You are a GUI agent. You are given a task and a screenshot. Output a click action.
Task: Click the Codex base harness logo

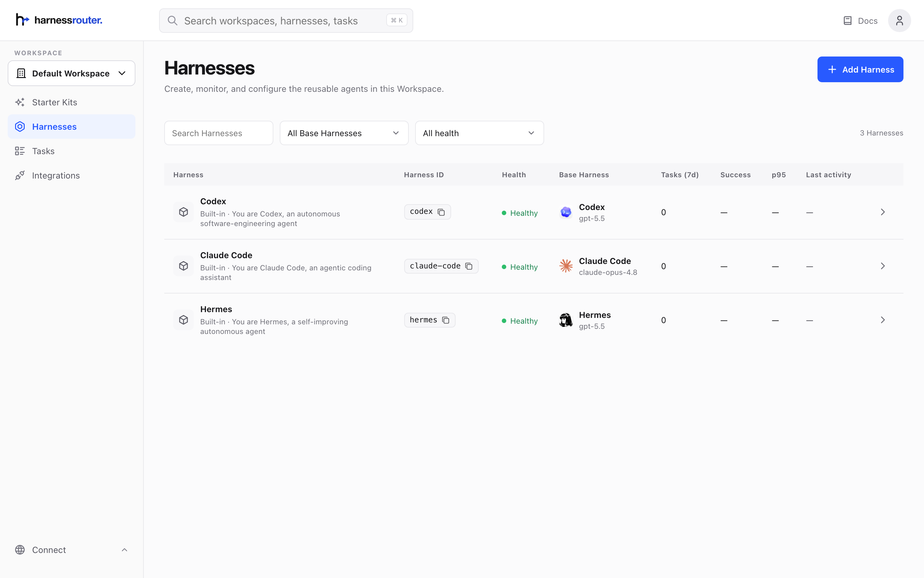tap(566, 212)
